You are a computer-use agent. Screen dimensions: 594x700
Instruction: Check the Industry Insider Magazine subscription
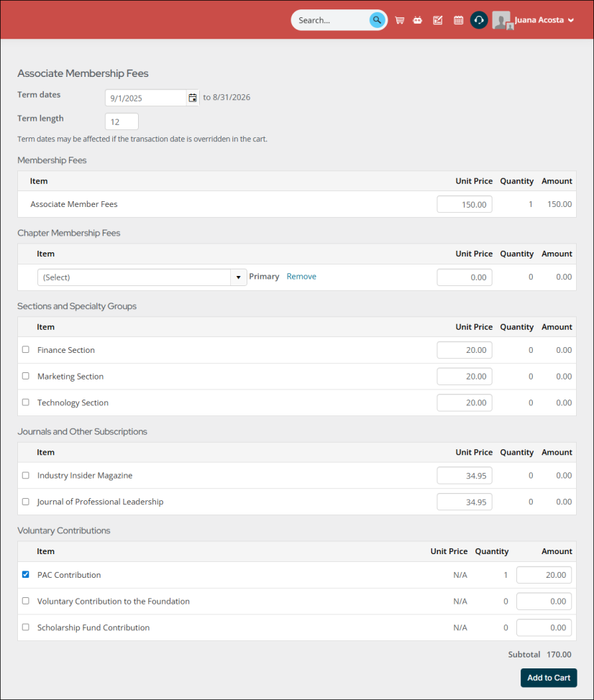pyautogui.click(x=25, y=475)
